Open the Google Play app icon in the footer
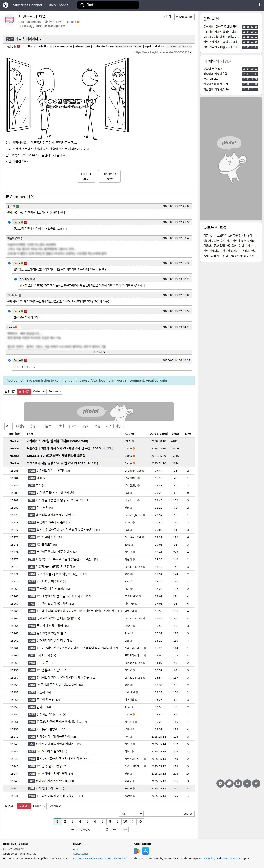The width and height of the screenshot is (264, 868). click(137, 851)
